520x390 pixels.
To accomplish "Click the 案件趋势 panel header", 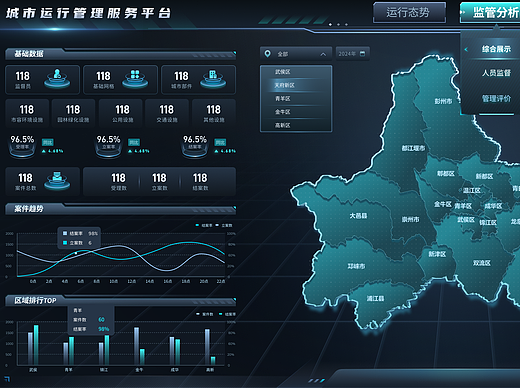I will tap(121, 209).
